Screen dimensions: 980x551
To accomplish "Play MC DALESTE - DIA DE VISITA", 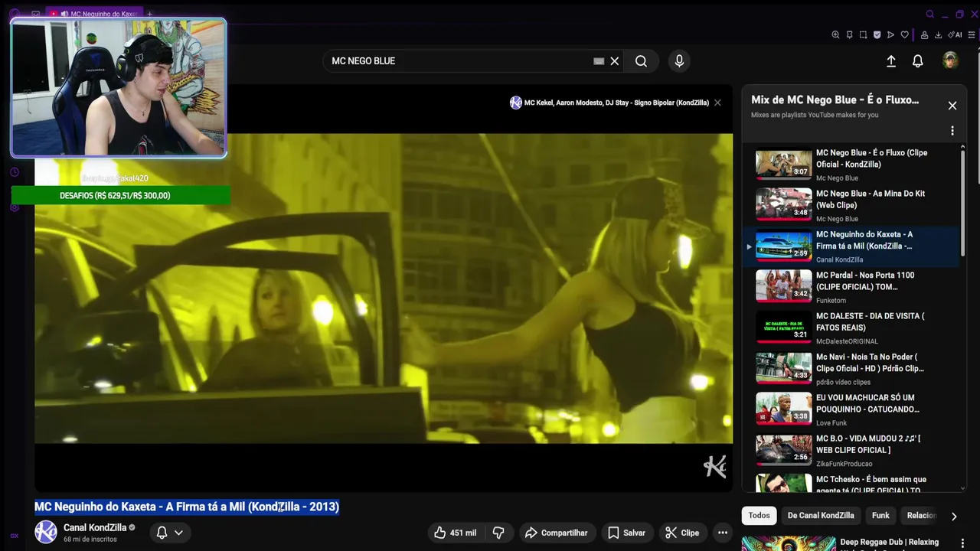I will coord(850,328).
